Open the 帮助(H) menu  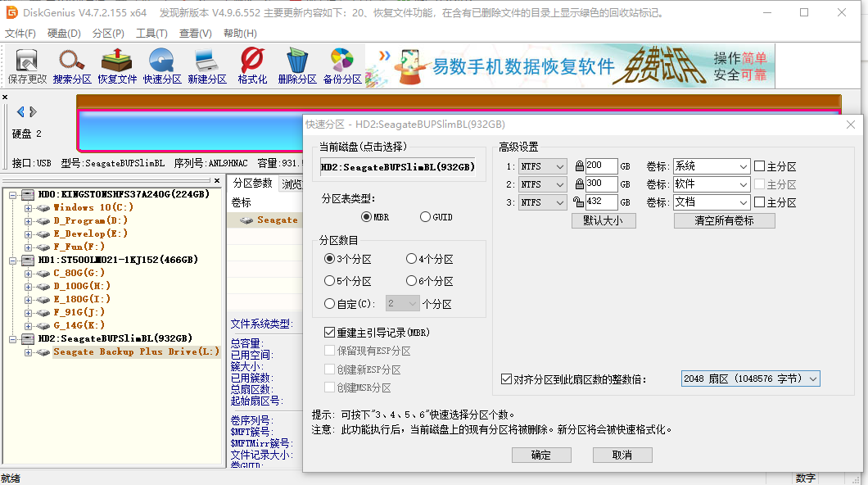[240, 34]
